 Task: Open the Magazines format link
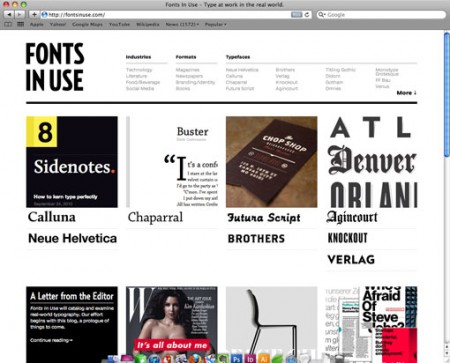pos(188,70)
